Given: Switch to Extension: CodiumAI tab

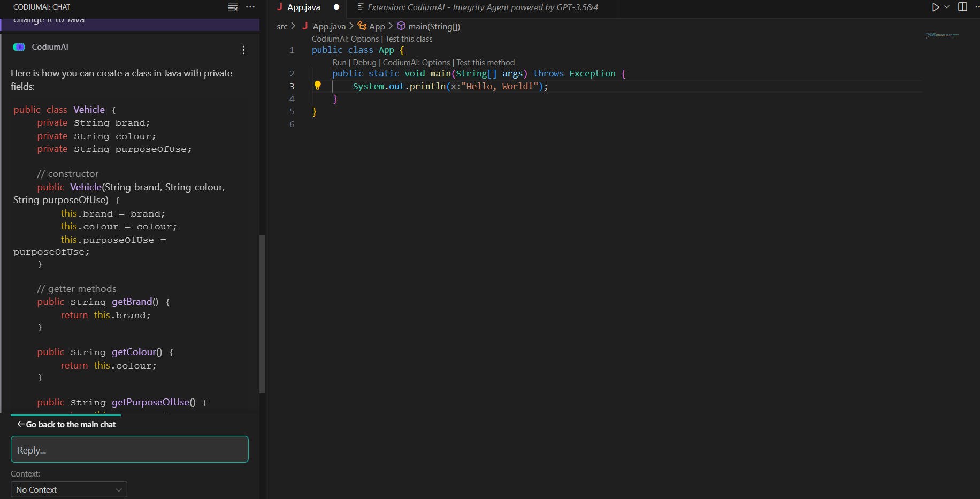Looking at the screenshot, I should 483,7.
